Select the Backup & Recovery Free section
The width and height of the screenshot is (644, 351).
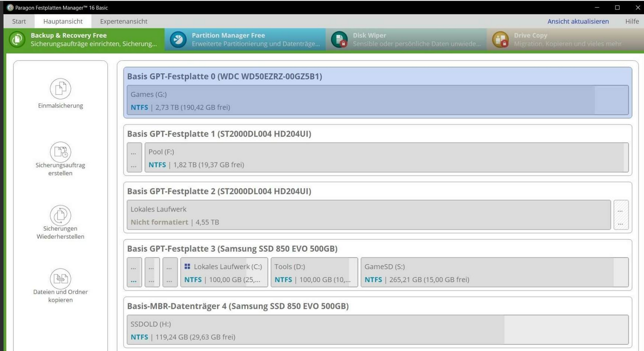click(x=84, y=39)
